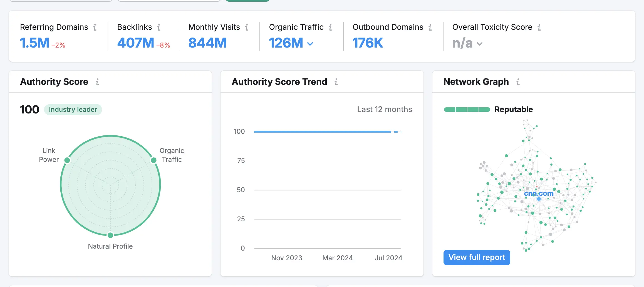Select the Link Power point on radar chart

[67, 160]
